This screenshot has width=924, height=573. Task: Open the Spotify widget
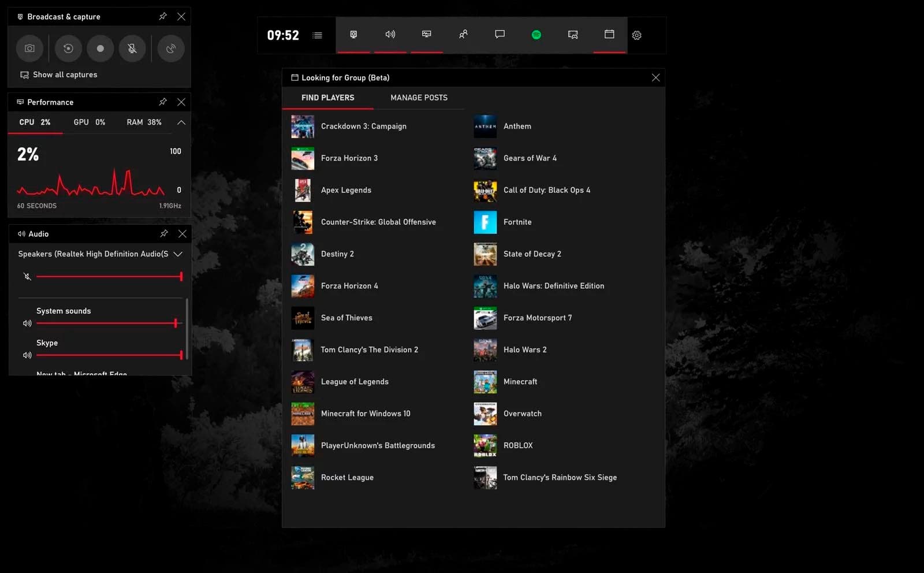tap(536, 35)
